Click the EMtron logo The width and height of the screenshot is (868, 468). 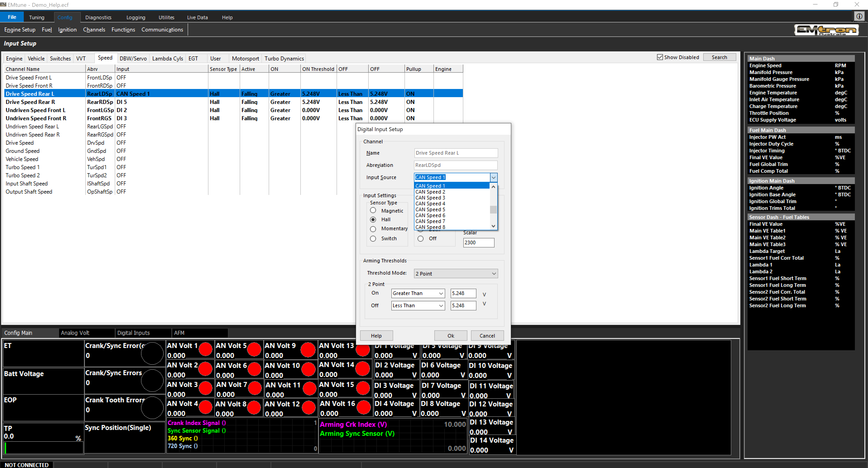tap(826, 30)
